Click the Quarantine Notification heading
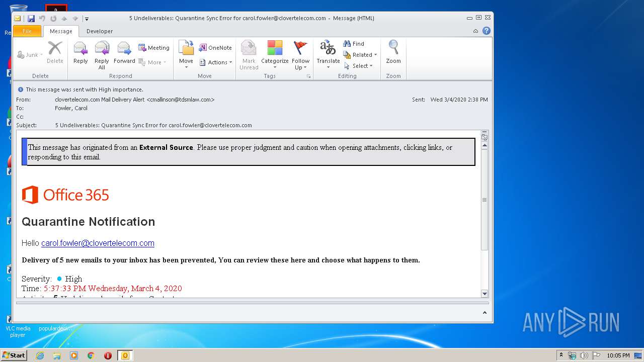Viewport: 644px width, 362px height. tap(89, 222)
